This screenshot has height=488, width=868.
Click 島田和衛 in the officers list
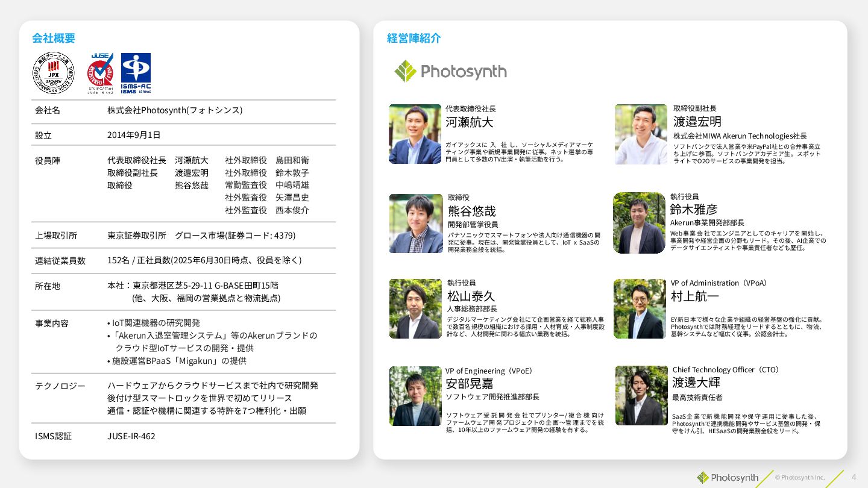pos(292,160)
